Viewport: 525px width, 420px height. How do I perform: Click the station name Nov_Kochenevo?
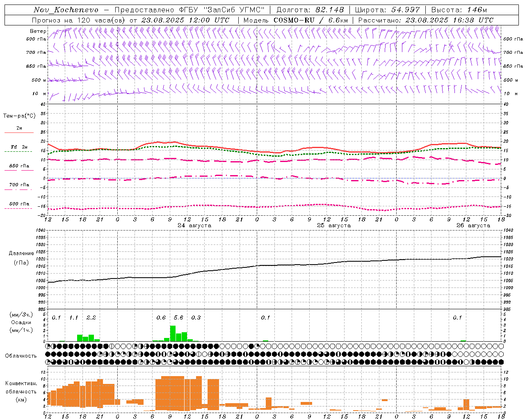[66, 10]
